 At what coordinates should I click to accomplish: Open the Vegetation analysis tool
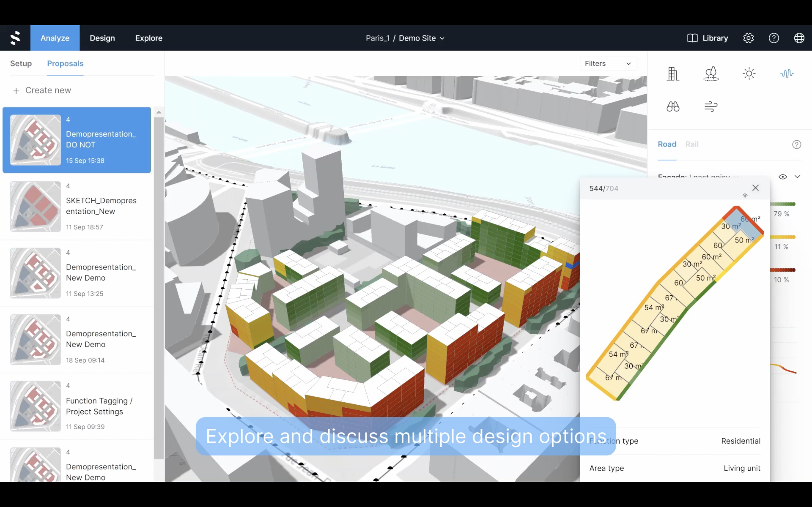(711, 73)
